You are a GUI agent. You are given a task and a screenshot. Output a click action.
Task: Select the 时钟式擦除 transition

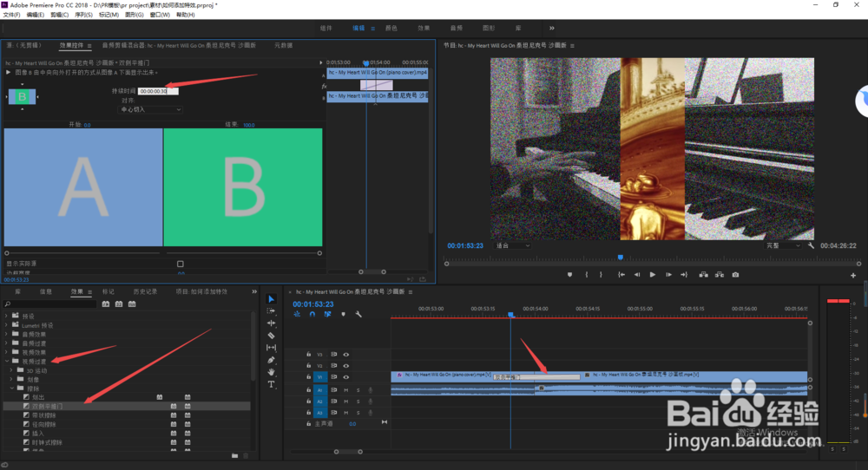click(x=47, y=442)
